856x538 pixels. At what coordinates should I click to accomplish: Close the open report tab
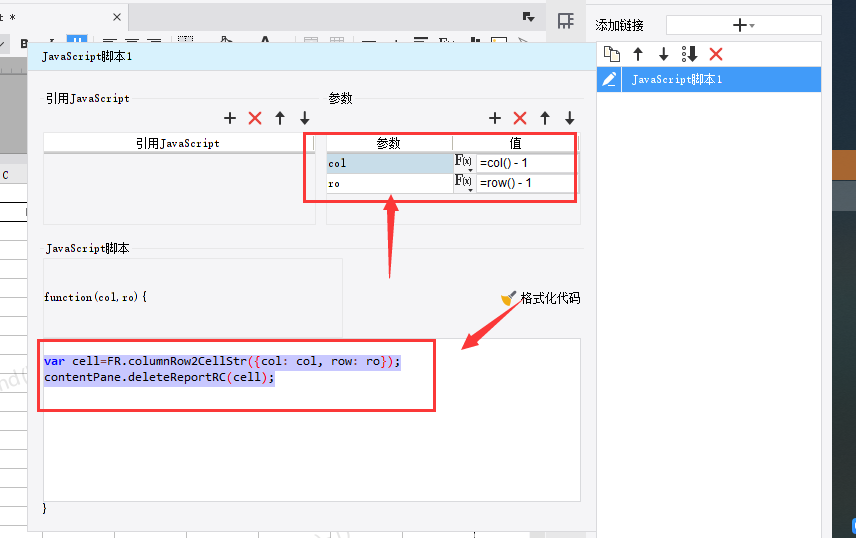coord(117,17)
